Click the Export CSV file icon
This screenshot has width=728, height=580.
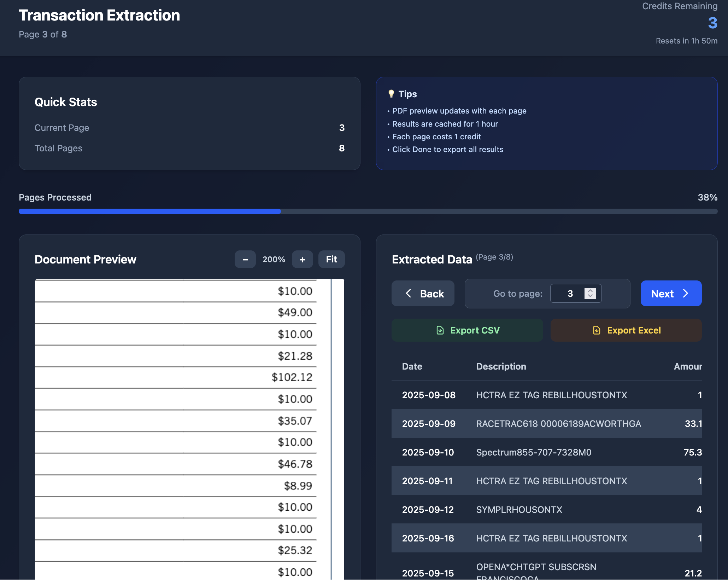440,330
